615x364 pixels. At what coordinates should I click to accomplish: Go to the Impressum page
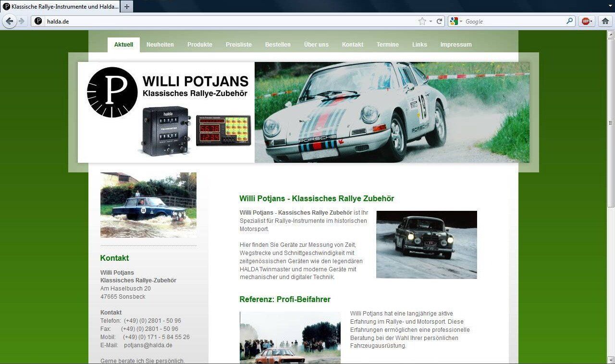[x=455, y=45]
